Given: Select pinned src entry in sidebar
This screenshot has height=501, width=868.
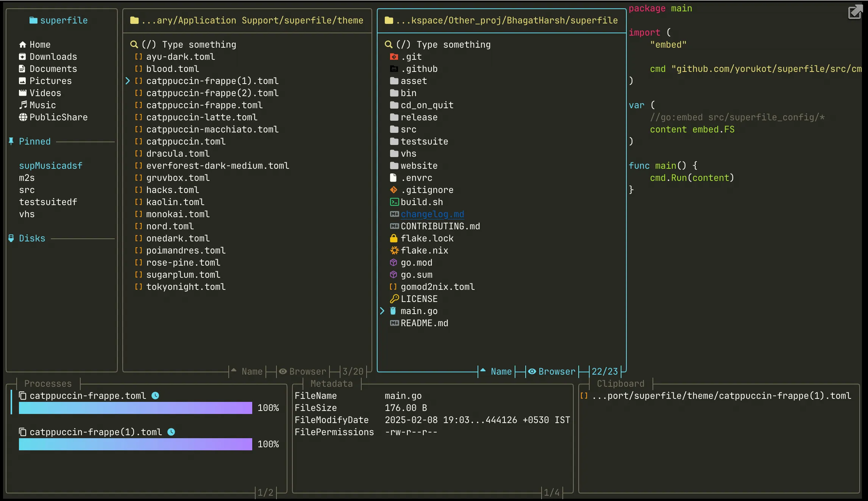Looking at the screenshot, I should point(27,190).
